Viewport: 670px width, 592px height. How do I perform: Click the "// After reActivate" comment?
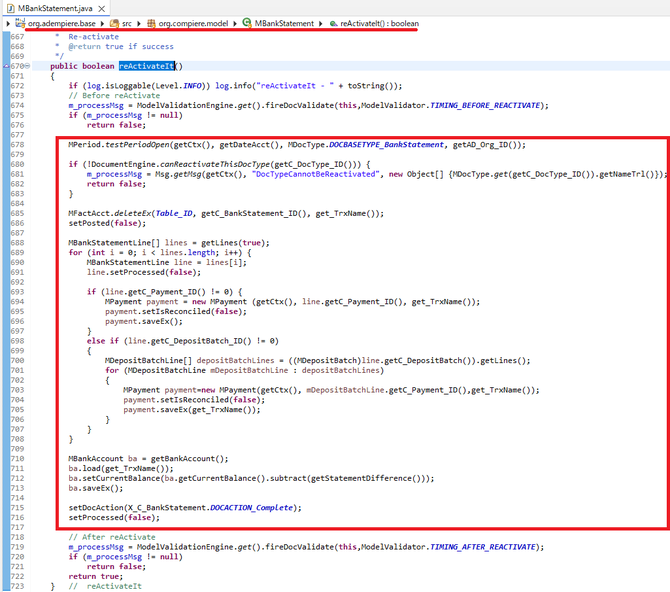112,537
